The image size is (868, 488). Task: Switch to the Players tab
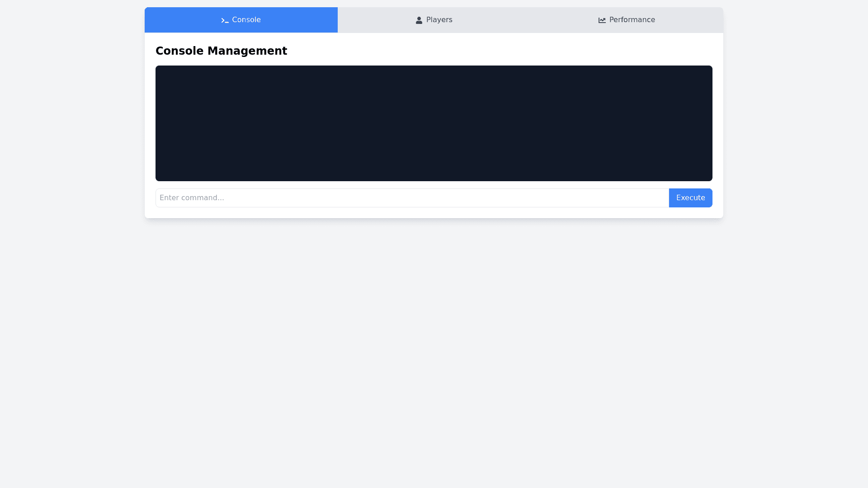pos(434,20)
